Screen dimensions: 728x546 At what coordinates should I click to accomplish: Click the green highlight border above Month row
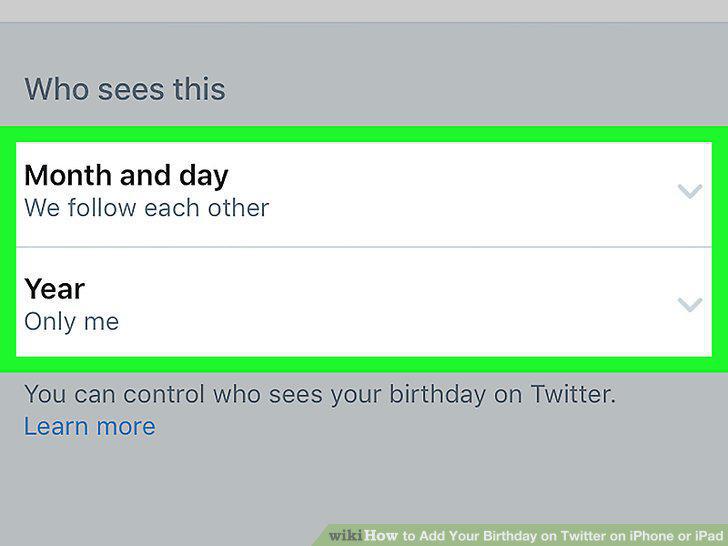tap(364, 134)
